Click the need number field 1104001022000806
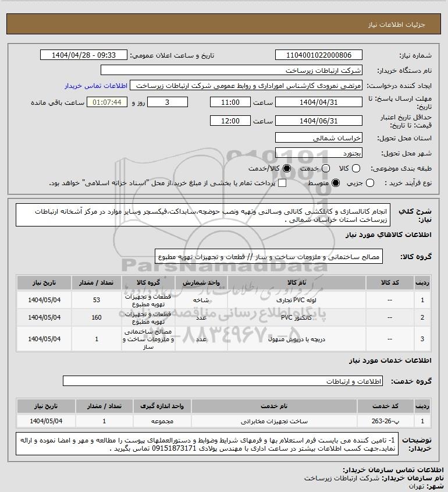Viewport: 448px width, 492px height. [x=318, y=55]
